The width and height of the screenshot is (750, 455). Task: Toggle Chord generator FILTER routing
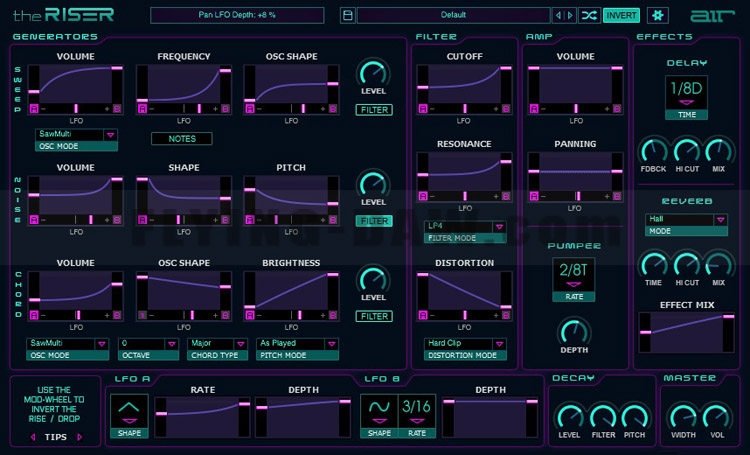(374, 316)
